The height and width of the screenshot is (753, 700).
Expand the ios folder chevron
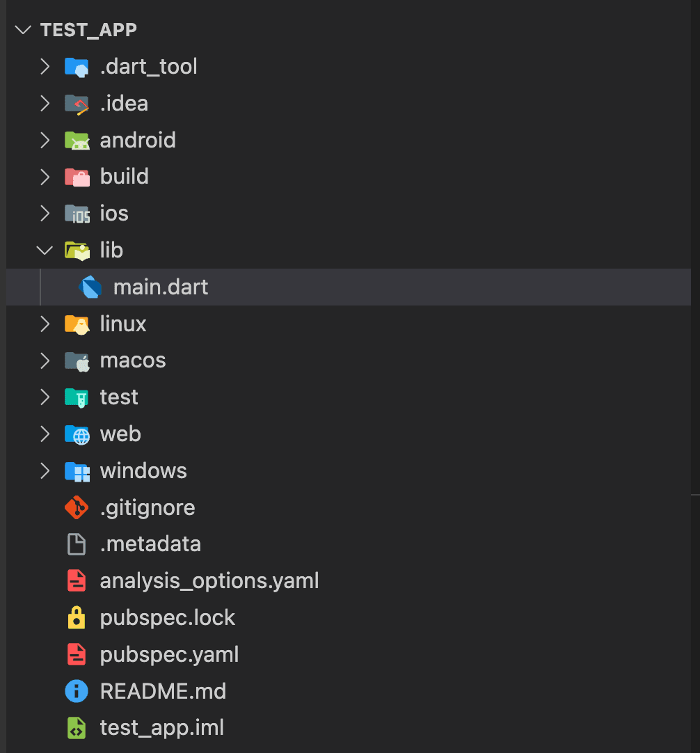[45, 214]
